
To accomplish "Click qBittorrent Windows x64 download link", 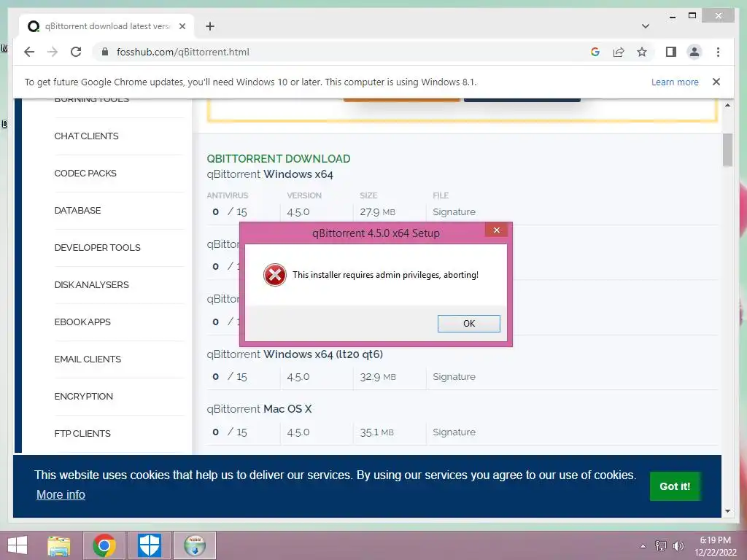I will [270, 174].
